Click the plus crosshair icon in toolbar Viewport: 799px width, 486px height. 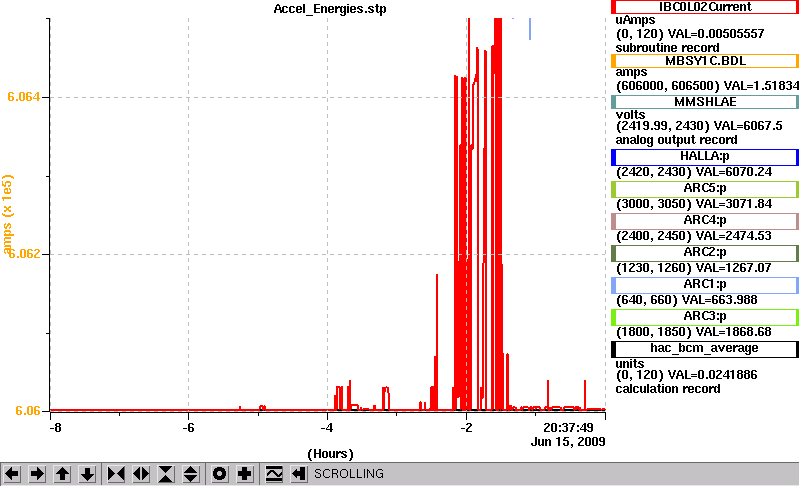coord(245,474)
